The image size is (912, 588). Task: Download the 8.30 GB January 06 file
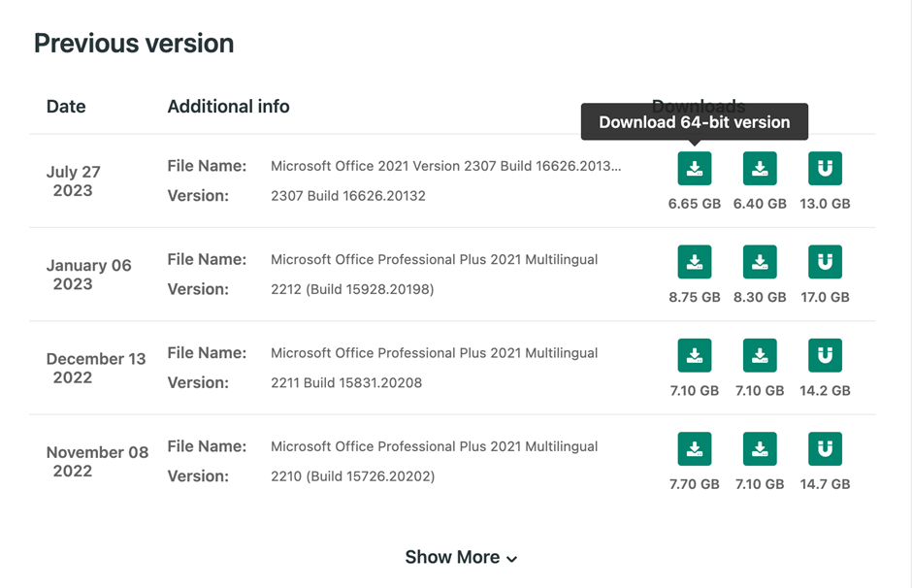click(x=760, y=262)
